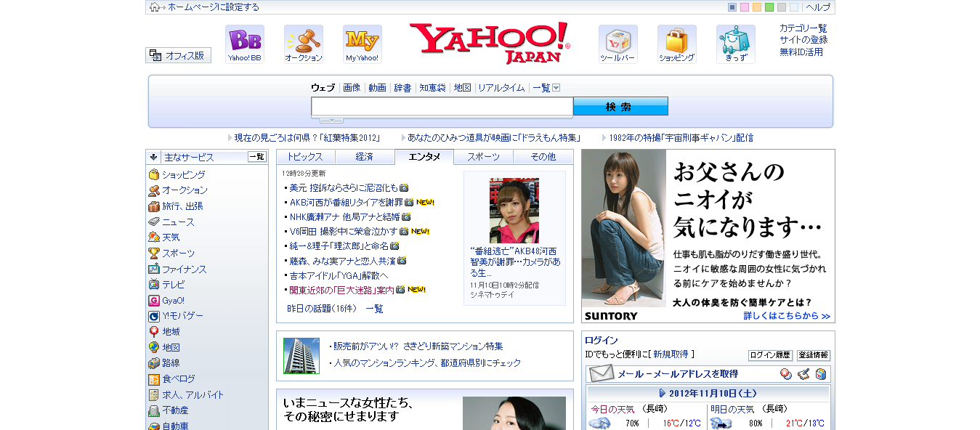Click the Suntory banner advertisement
This screenshot has height=430, width=980.
[708, 236]
